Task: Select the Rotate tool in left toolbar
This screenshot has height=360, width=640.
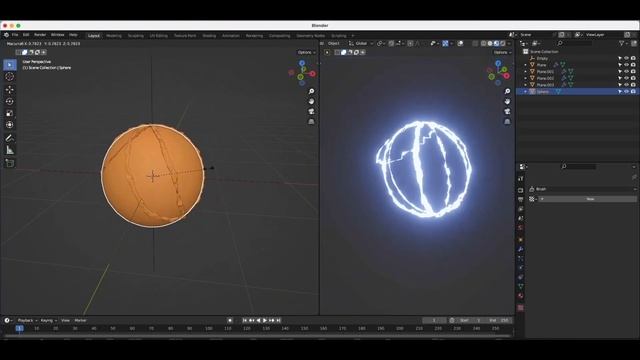Action: [10, 101]
